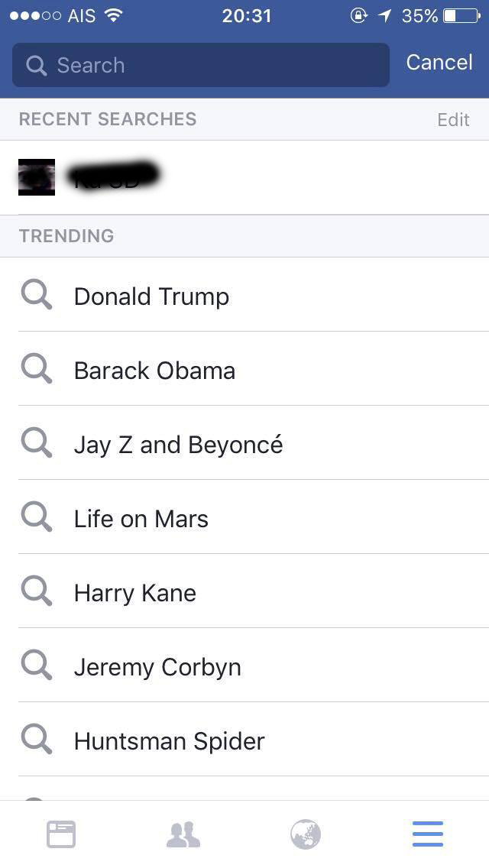489x868 pixels.
Task: Tap the Wi-Fi status bar icon
Action: (x=114, y=15)
